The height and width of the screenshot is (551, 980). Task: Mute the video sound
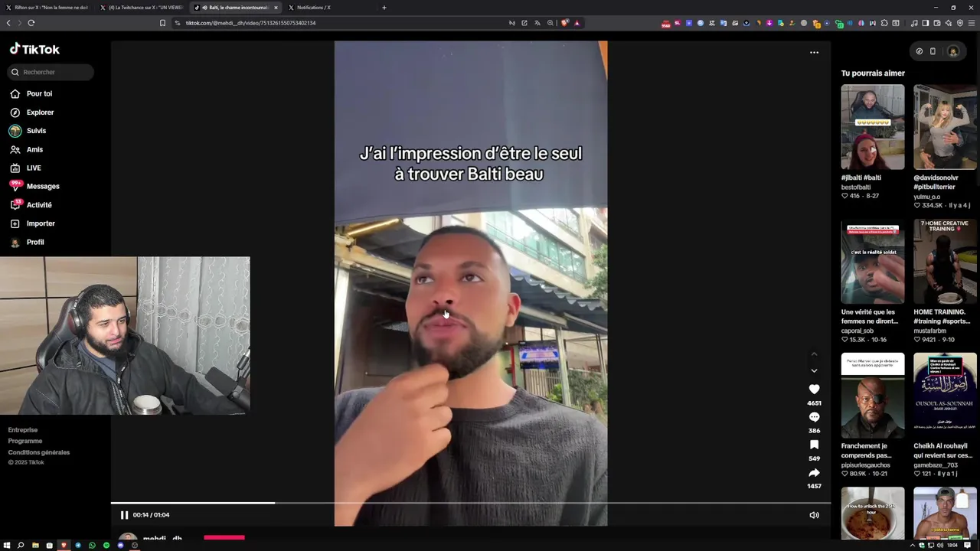point(814,515)
